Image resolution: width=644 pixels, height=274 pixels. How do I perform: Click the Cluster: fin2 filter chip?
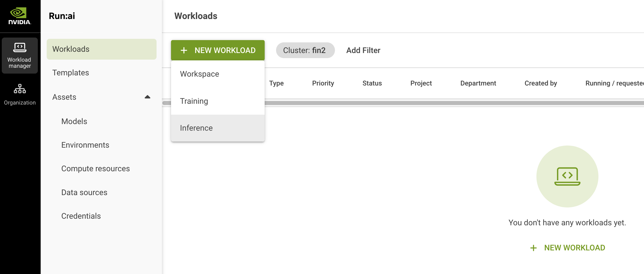pyautogui.click(x=305, y=50)
